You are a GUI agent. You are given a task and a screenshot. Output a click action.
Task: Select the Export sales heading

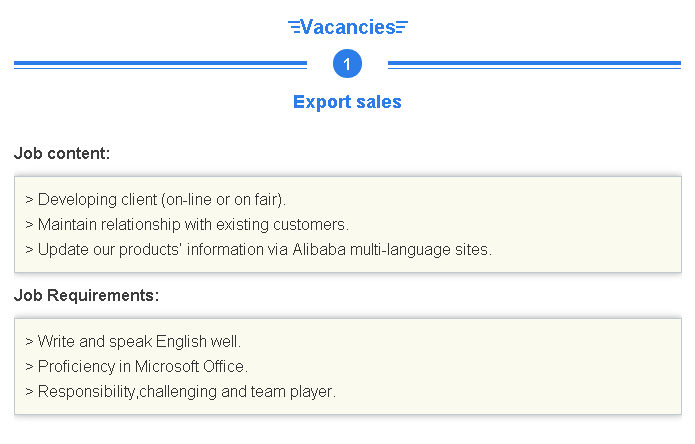347,102
